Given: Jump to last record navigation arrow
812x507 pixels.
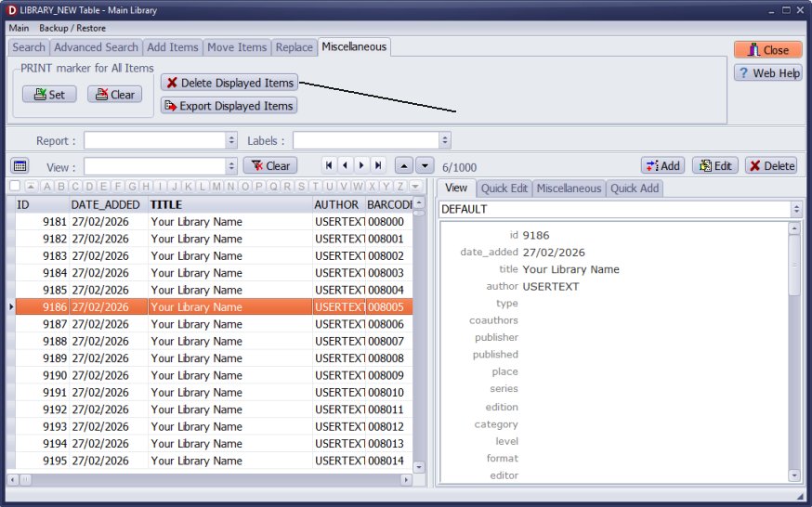Looking at the screenshot, I should (377, 165).
